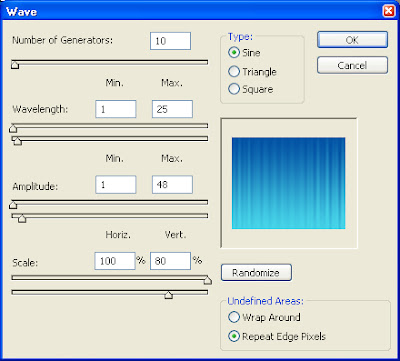Click the Type group label
Viewport: 400px width, 361px height.
tap(240, 37)
